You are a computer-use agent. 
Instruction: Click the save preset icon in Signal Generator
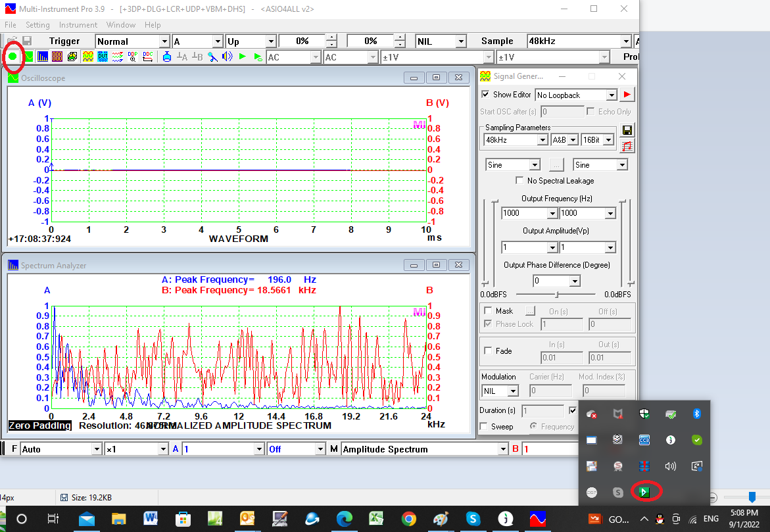click(627, 130)
